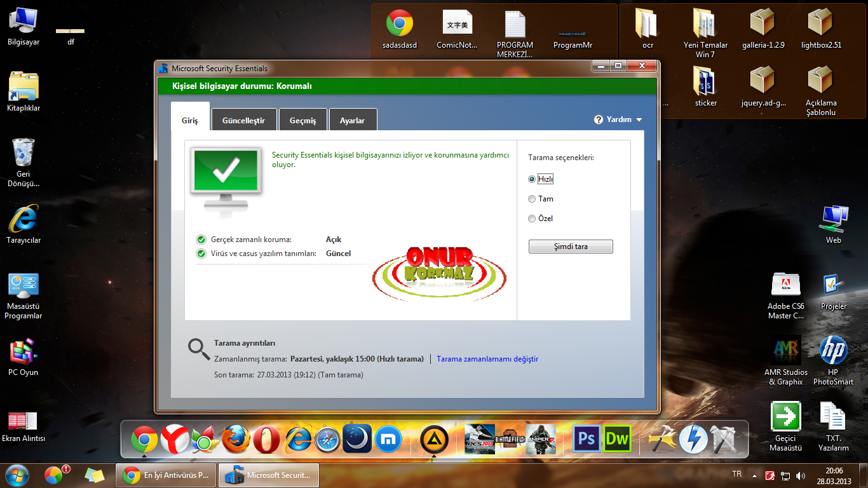Select the AMR Studios & Graphix icon
This screenshot has width=868, height=488.
(x=786, y=361)
